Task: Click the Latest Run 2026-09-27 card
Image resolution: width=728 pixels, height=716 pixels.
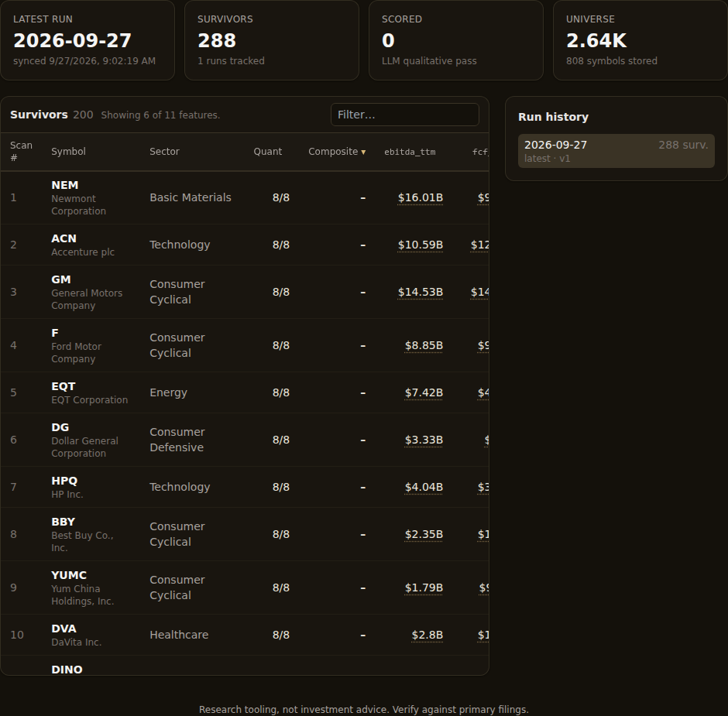Action: click(88, 40)
